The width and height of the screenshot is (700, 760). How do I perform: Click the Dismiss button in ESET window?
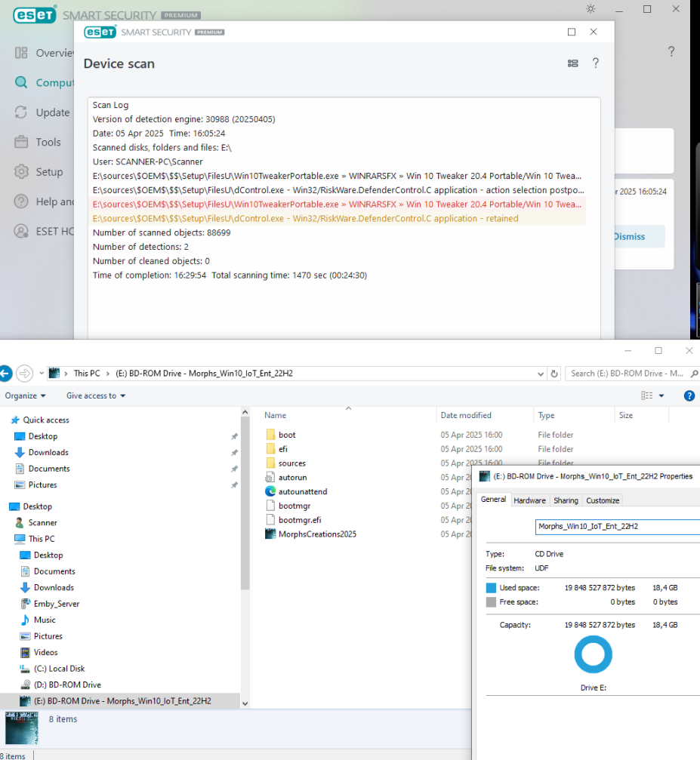pyautogui.click(x=630, y=236)
